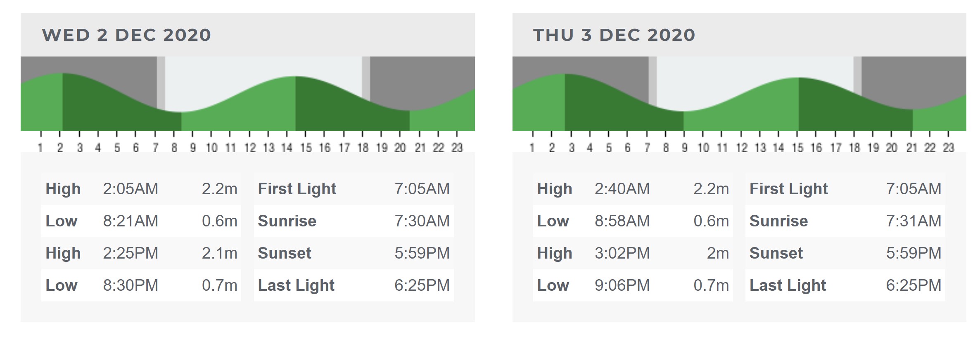Viewport: 980px width, 339px height.
Task: Click Wednesday's first high tide peak on chart
Action: (63, 73)
